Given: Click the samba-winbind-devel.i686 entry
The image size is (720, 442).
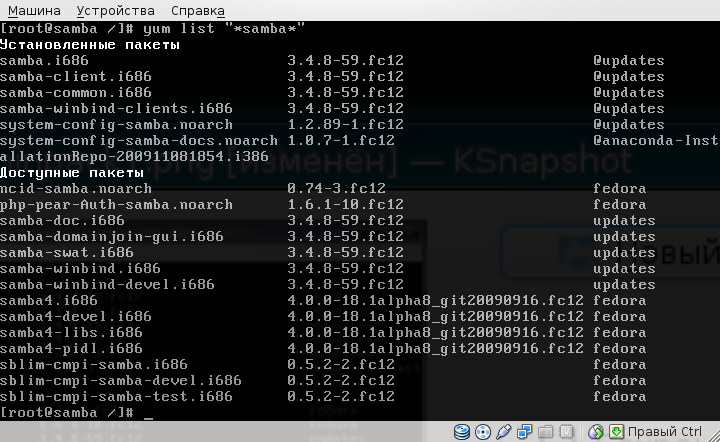Looking at the screenshot, I should [107, 285].
